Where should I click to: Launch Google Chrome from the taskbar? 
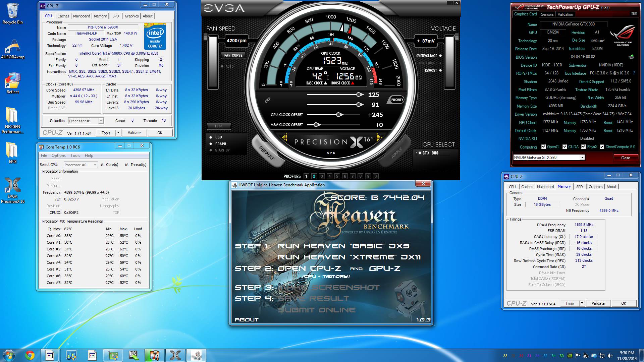[30, 355]
